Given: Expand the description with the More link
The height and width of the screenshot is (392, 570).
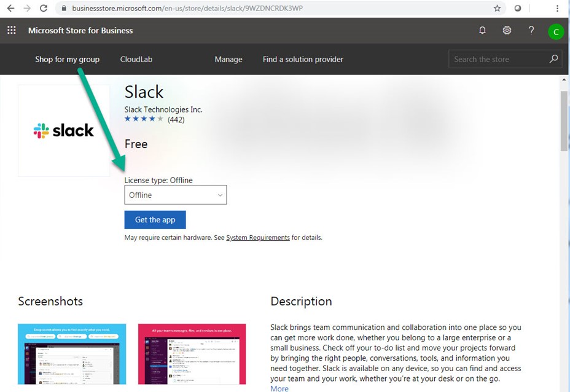Looking at the screenshot, I should [x=279, y=388].
